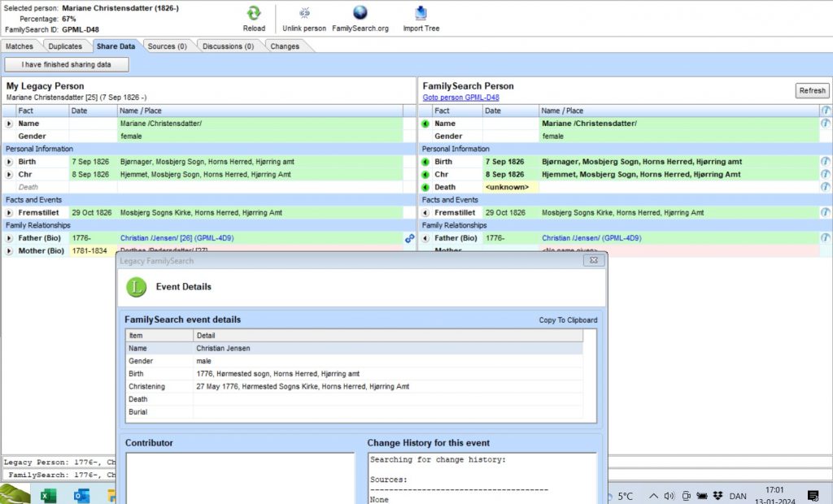Click Copy To Clipboard link
833x504 pixels.
[x=568, y=320]
